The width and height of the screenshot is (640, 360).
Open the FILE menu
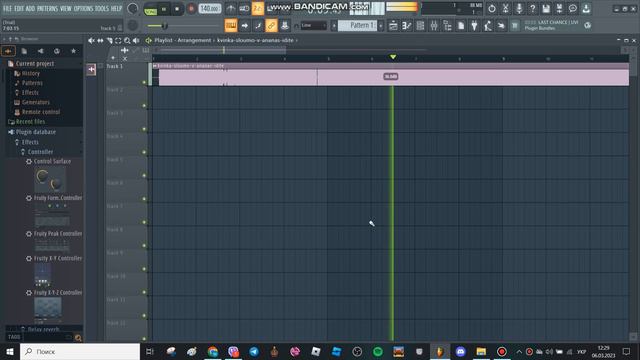(x=8, y=8)
